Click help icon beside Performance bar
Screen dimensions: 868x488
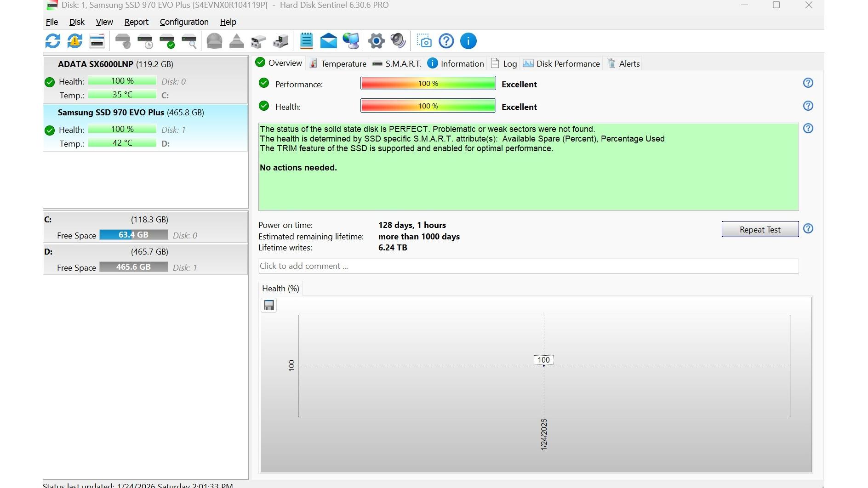coord(808,83)
